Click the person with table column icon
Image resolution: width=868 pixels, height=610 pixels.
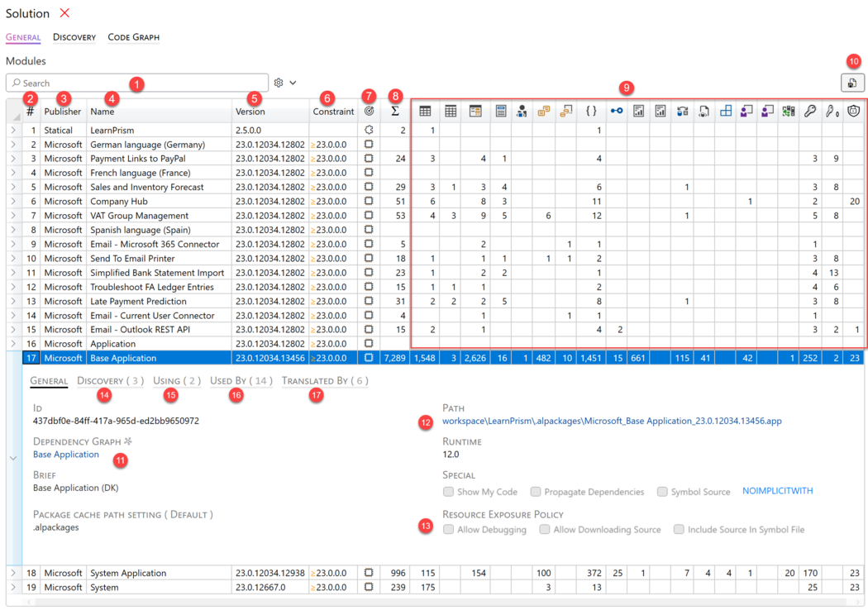(522, 112)
